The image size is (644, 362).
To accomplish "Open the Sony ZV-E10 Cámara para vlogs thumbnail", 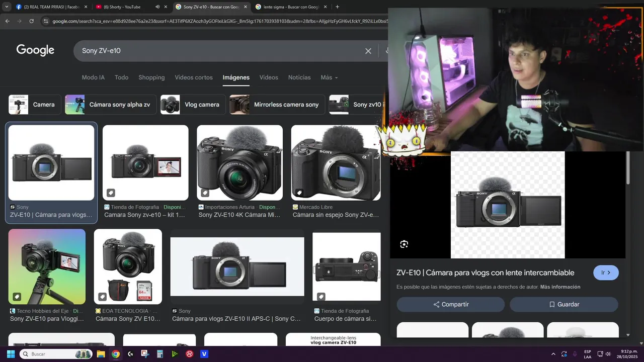I will [51, 163].
